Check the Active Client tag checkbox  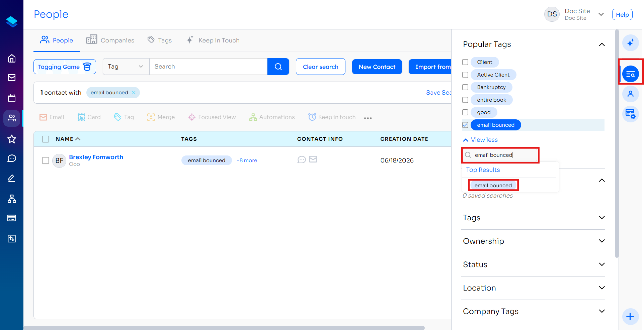click(x=465, y=75)
